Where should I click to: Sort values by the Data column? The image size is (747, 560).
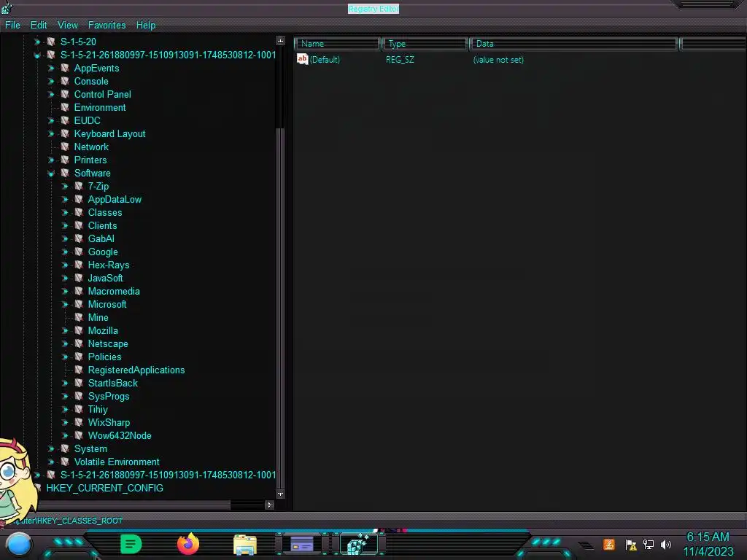(573, 44)
